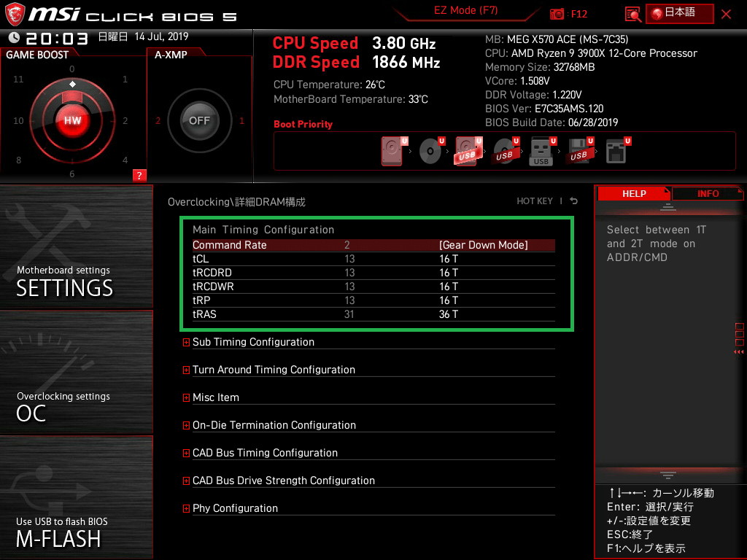The image size is (747, 560).
Task: Select the tRCDRD timing row
Action: pyautogui.click(x=373, y=273)
